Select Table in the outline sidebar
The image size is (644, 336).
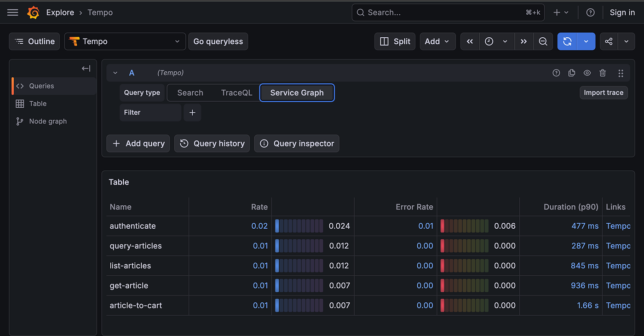pyautogui.click(x=38, y=104)
